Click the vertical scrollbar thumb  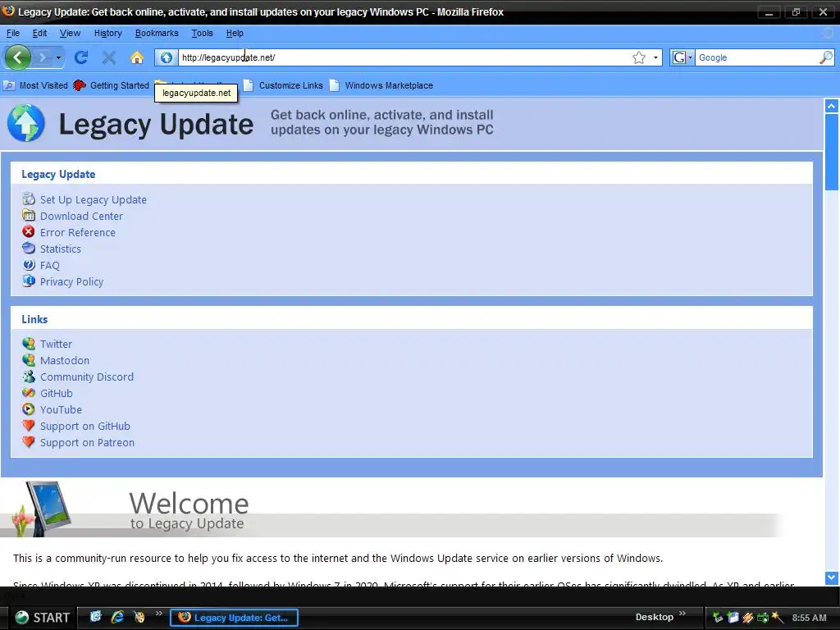click(832, 152)
